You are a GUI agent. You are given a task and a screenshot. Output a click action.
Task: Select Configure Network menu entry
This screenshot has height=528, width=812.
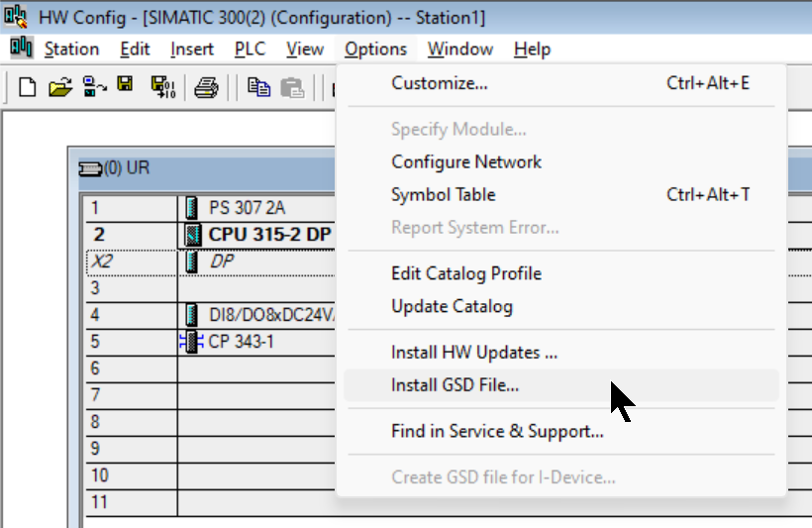click(561, 161)
